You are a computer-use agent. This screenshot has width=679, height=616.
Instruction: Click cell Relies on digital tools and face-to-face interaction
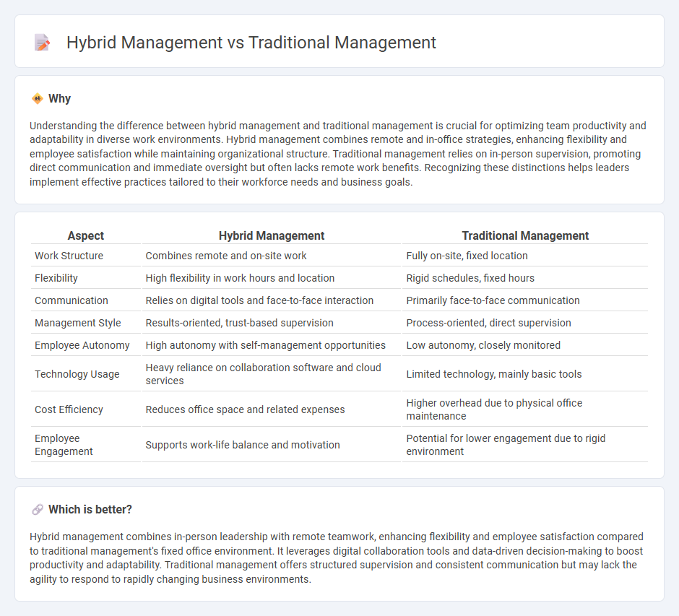tap(272, 300)
